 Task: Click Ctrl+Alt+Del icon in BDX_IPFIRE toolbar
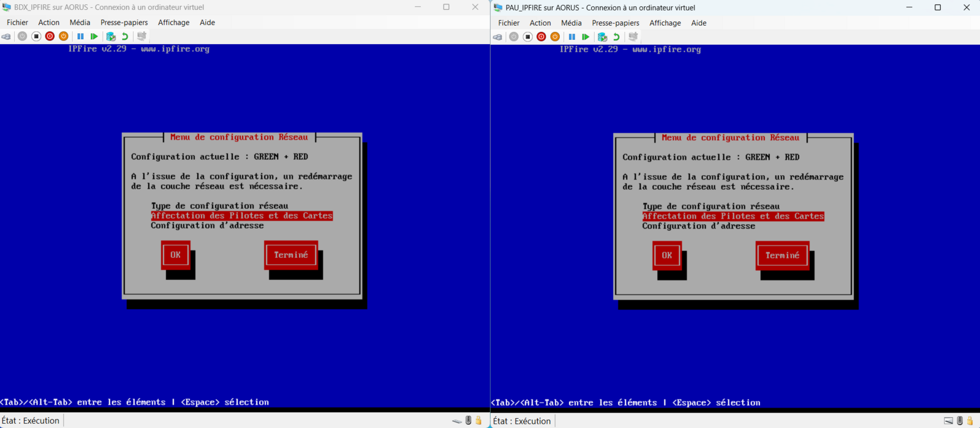click(6, 37)
